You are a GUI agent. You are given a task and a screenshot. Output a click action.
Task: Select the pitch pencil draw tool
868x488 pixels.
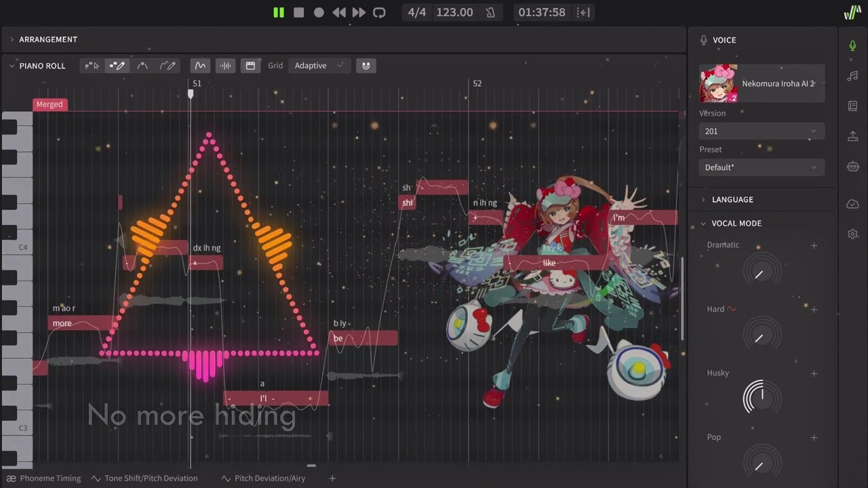[167, 66]
